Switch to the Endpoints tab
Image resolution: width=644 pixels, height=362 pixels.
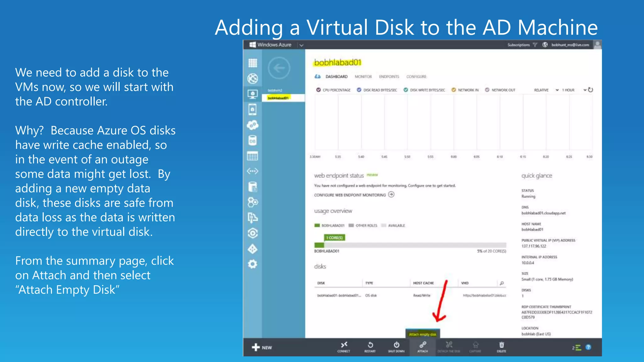[x=389, y=77]
